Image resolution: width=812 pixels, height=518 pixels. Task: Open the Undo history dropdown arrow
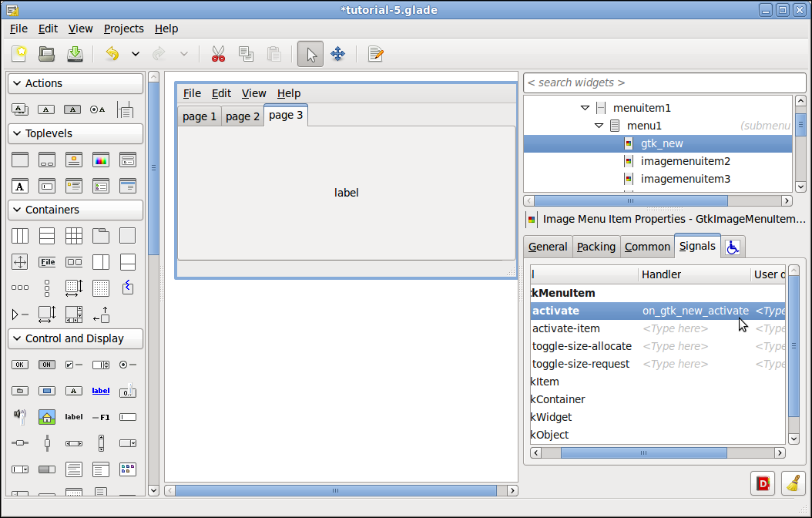[x=135, y=54]
